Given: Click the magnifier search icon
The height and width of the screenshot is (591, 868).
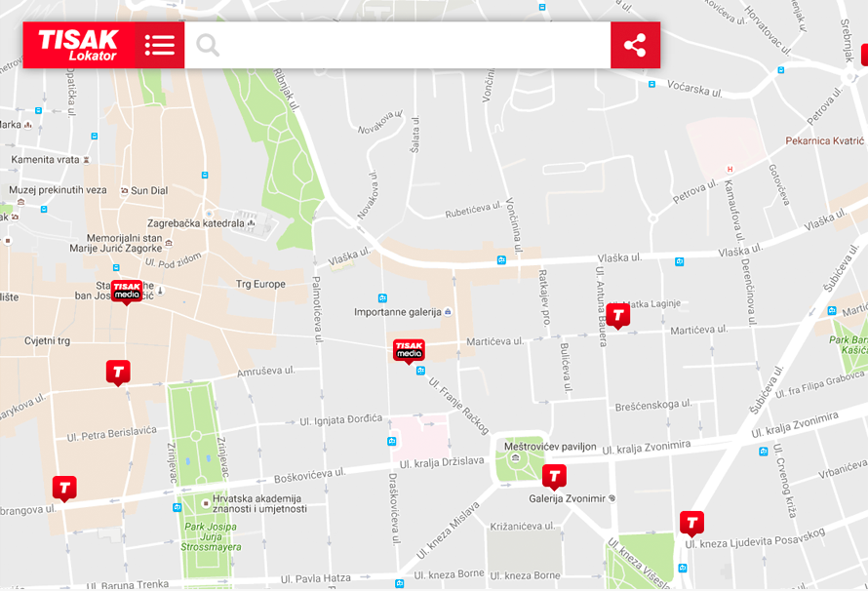Looking at the screenshot, I should tap(208, 46).
